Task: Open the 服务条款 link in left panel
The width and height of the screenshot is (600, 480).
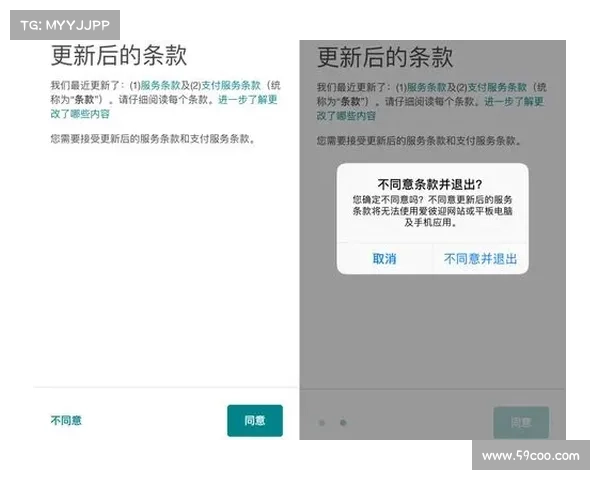Action: pos(159,86)
